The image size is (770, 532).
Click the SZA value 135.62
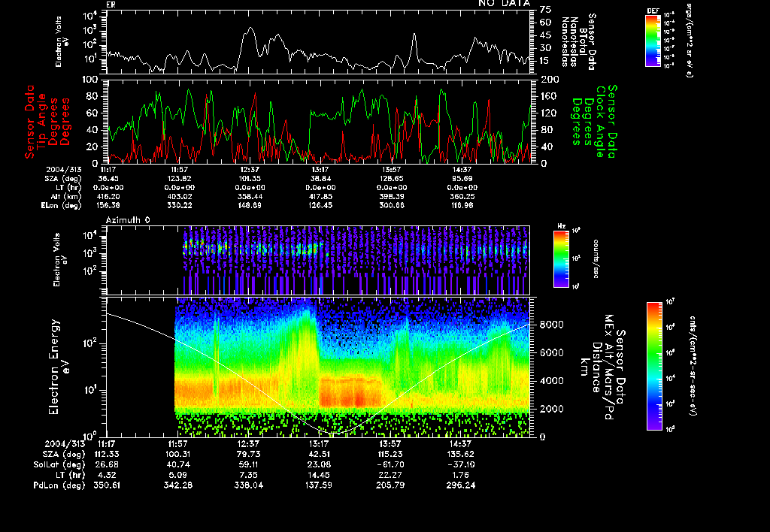460,455
